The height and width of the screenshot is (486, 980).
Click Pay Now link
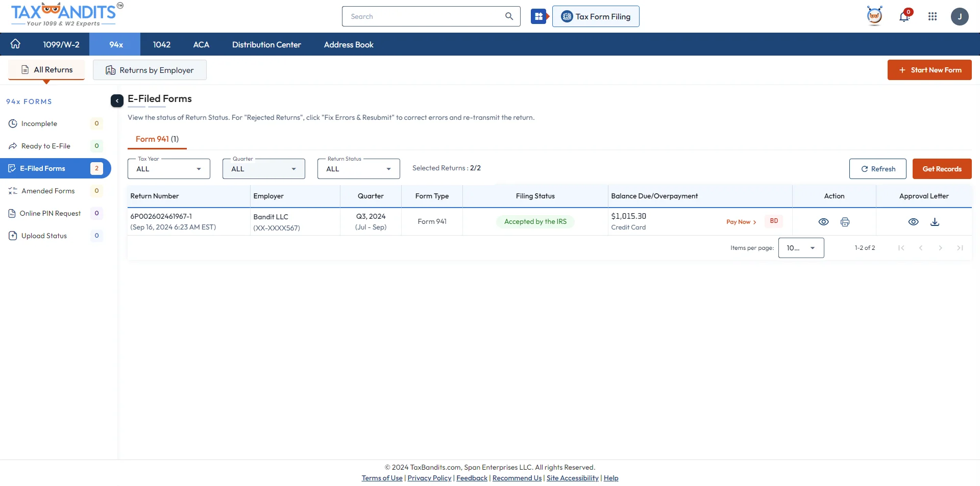[741, 222]
